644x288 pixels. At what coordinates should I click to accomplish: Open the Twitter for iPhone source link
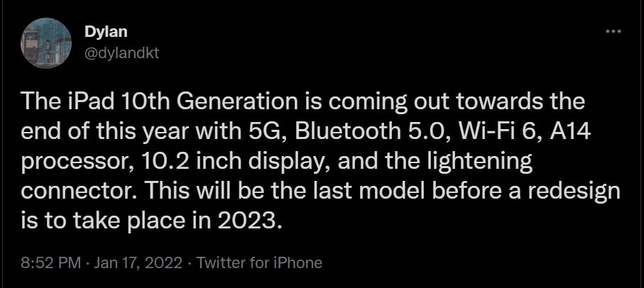click(259, 262)
